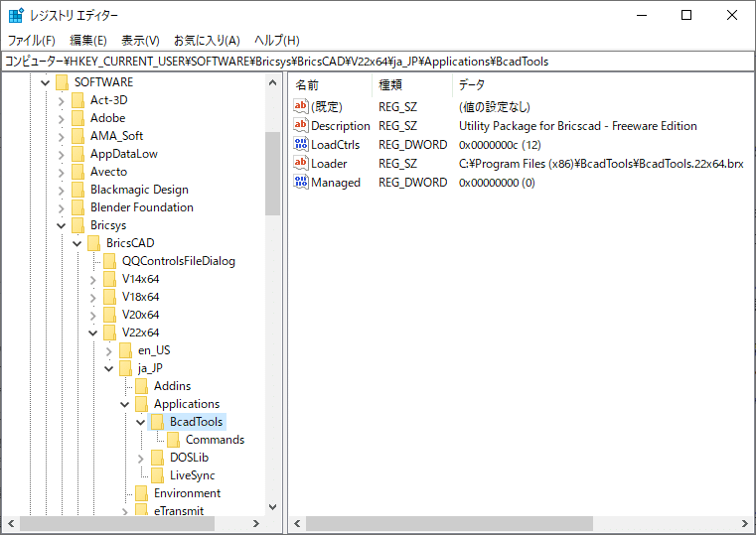Expand the Adobe key
Image resolution: width=756 pixels, height=535 pixels.
[62, 119]
